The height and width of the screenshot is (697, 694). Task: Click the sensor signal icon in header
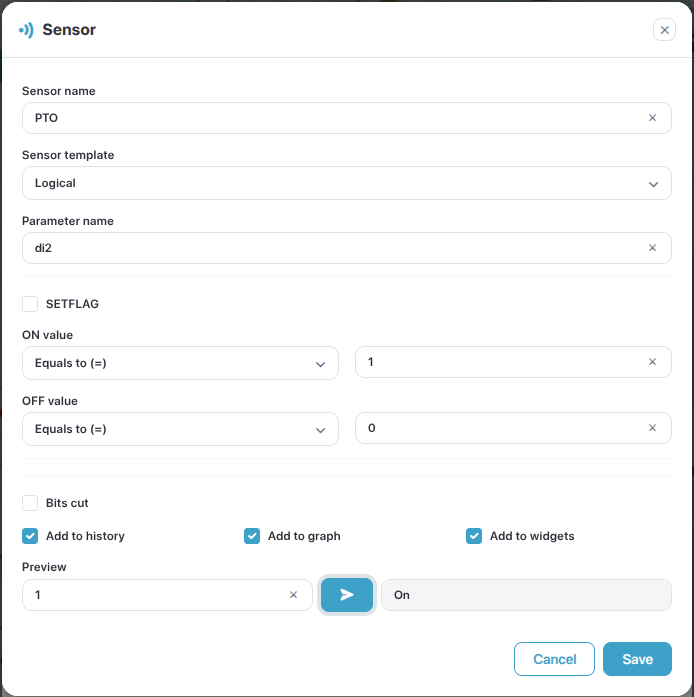point(26,30)
